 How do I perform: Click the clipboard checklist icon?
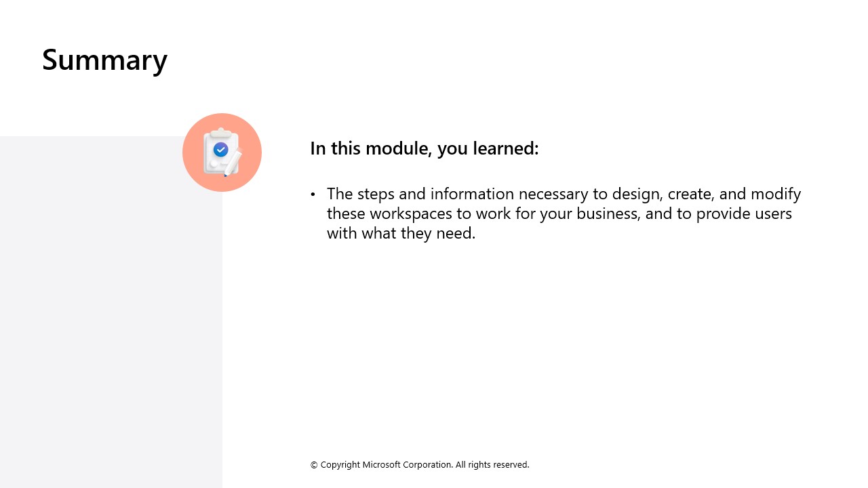(222, 152)
